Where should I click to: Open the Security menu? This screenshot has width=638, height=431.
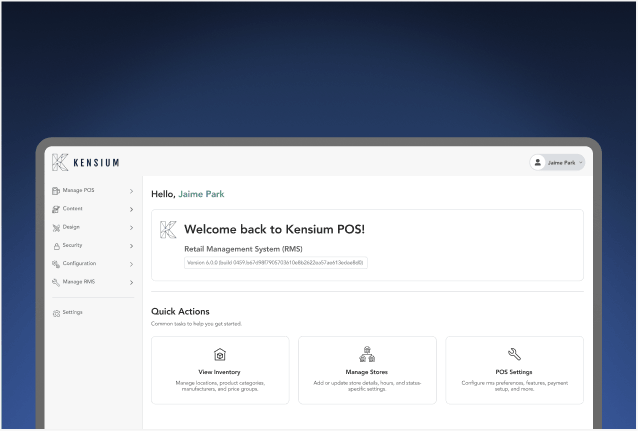point(93,245)
